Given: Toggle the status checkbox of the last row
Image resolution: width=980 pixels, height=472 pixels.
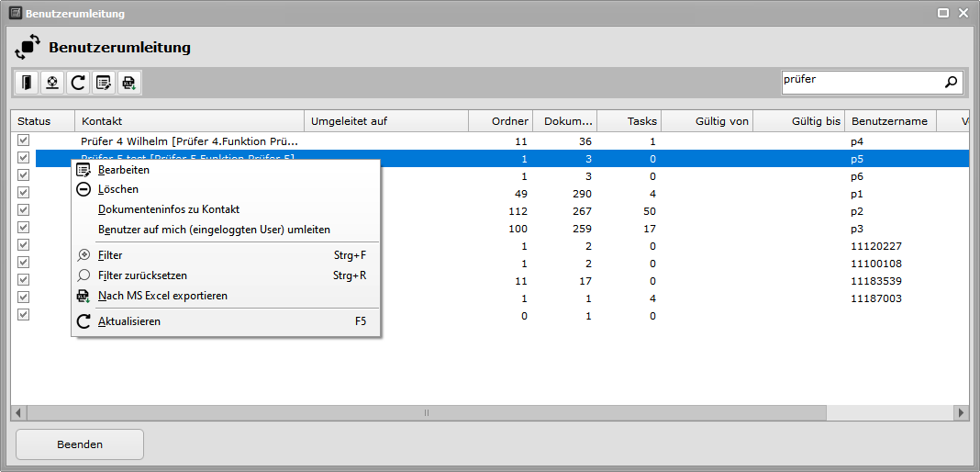Looking at the screenshot, I should [24, 314].
